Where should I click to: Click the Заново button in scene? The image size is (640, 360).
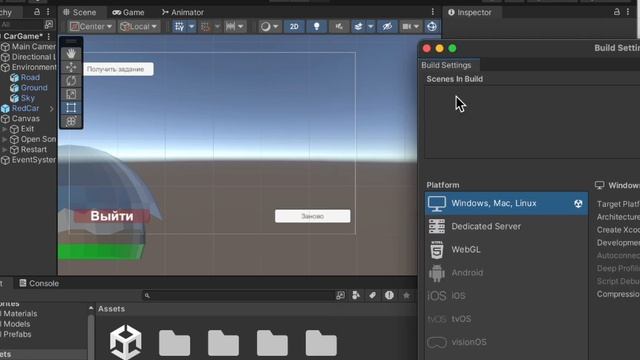pyautogui.click(x=313, y=216)
